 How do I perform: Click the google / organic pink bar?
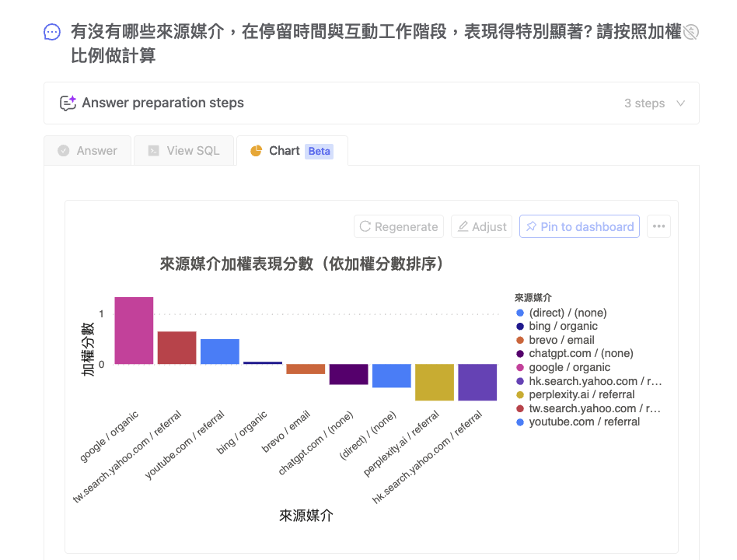point(134,331)
